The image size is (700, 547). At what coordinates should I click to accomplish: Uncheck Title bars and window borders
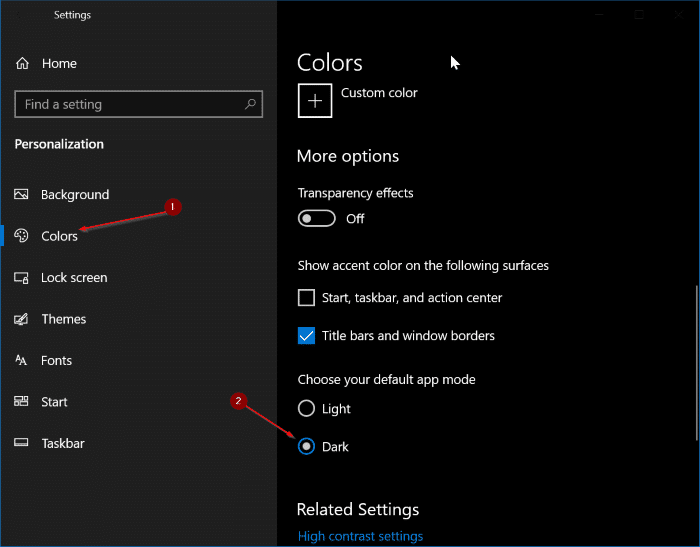pyautogui.click(x=307, y=336)
